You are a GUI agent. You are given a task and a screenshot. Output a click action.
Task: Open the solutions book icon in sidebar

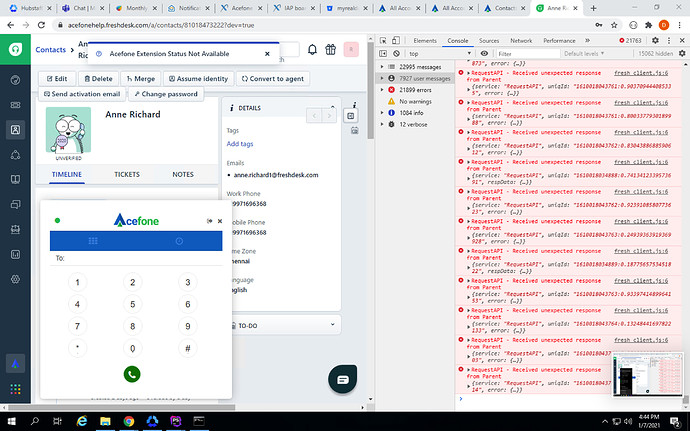click(x=15, y=180)
